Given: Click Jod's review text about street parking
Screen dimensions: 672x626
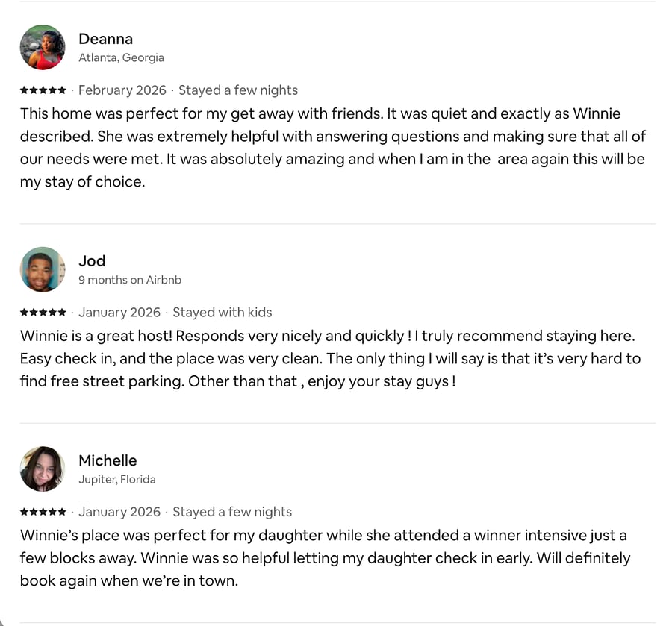Looking at the screenshot, I should [330, 358].
